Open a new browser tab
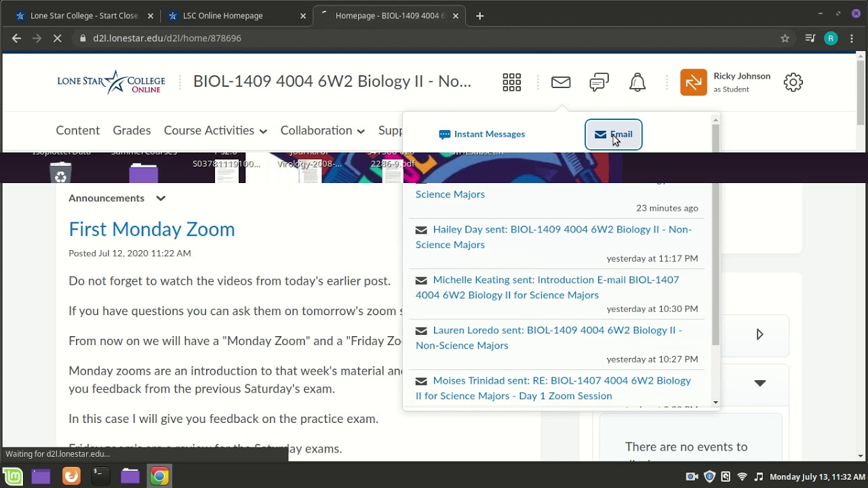The height and width of the screenshot is (488, 868). coord(480,16)
